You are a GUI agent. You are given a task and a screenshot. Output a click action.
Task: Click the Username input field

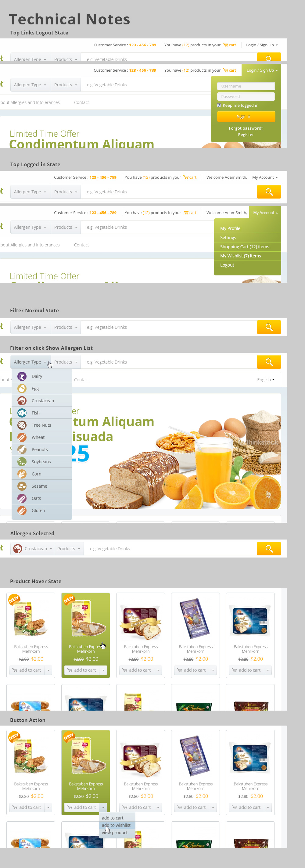point(246,86)
